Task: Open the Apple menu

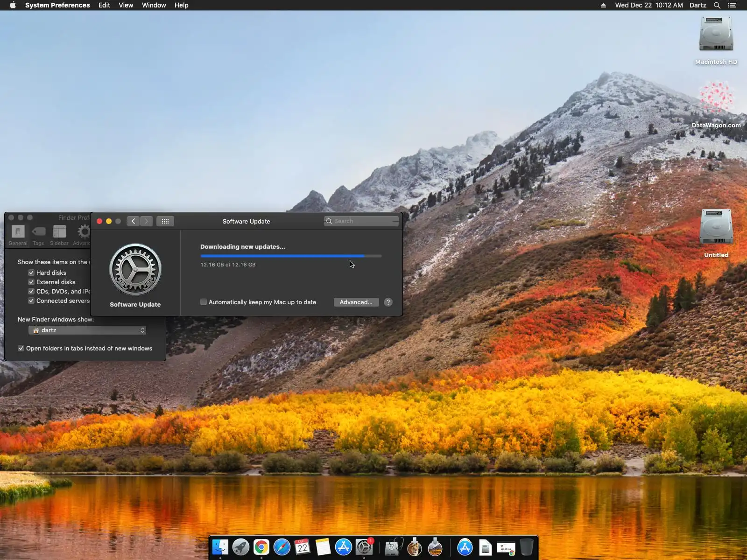Action: coord(13,5)
